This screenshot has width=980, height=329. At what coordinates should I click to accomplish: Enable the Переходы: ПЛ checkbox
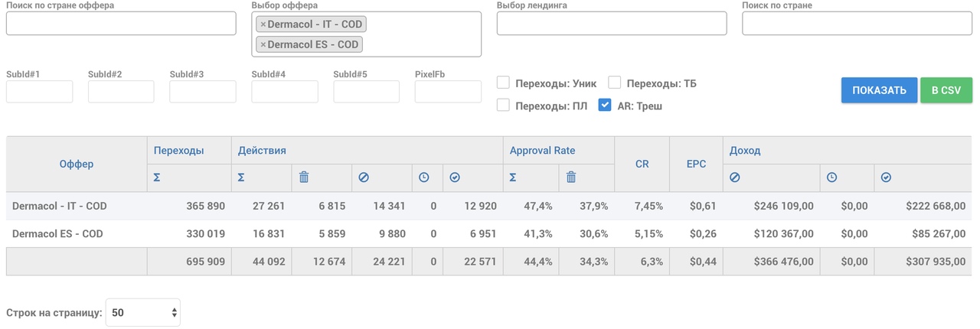(503, 106)
